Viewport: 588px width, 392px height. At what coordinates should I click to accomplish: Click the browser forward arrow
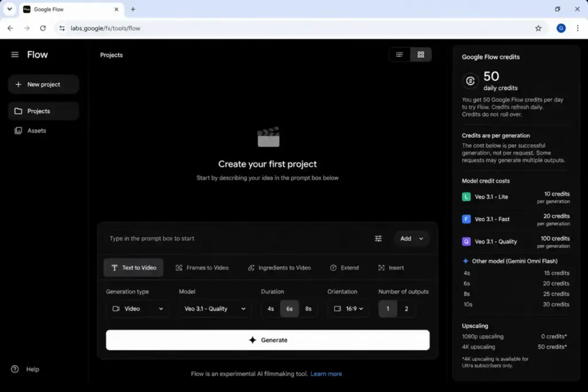point(26,28)
